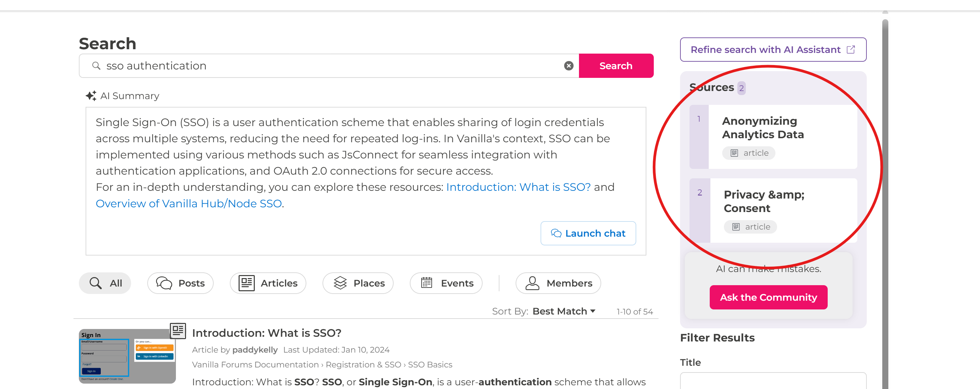
Task: Filter results by Articles
Action: [268, 283]
